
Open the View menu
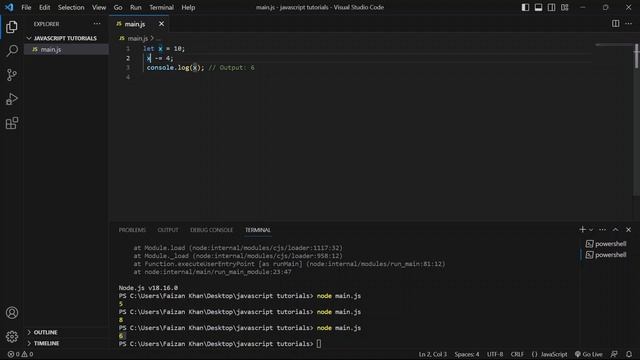[99, 7]
